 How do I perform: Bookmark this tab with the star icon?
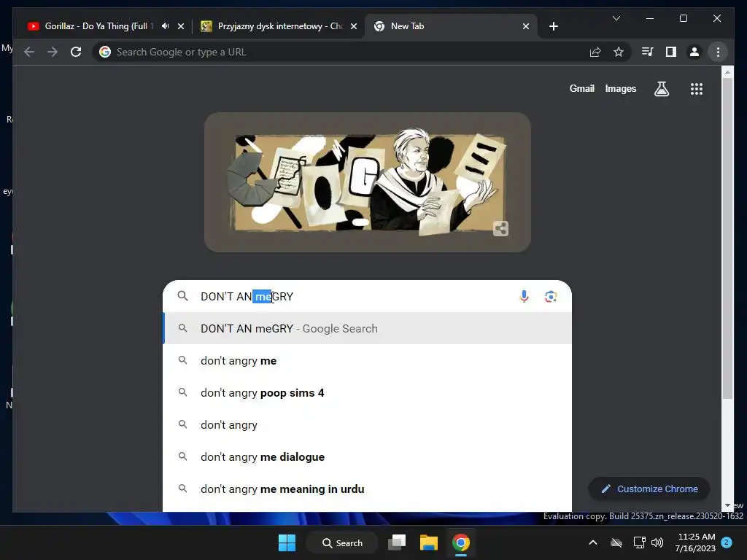pos(619,52)
